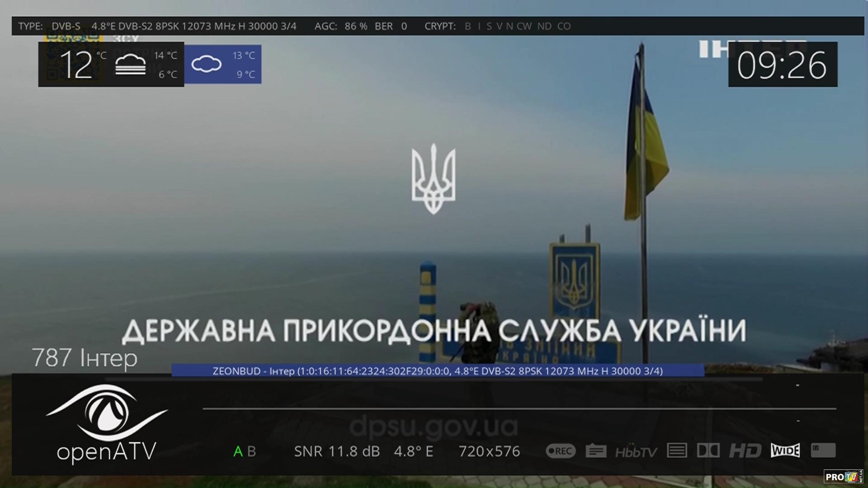Click the teletext lines icon

[x=677, y=450]
